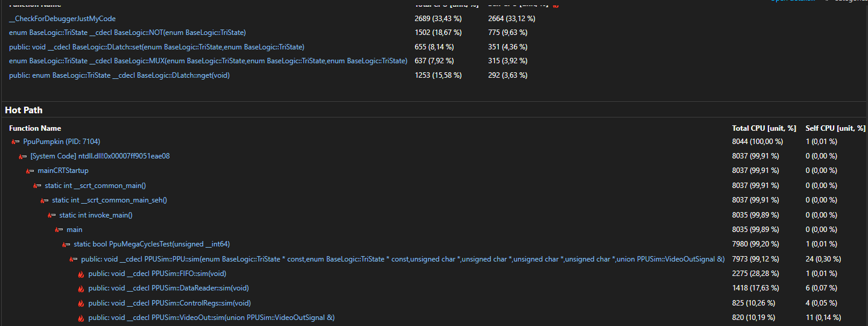Open the __CheckForDebuggerJustMyCode function
The height and width of the screenshot is (326, 868).
(x=62, y=19)
